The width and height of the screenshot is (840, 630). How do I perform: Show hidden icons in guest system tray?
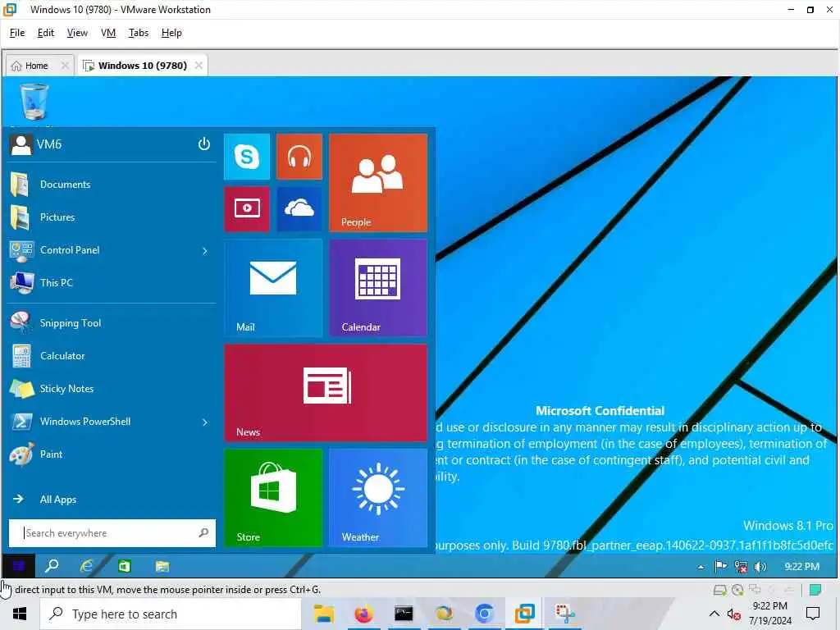(701, 567)
